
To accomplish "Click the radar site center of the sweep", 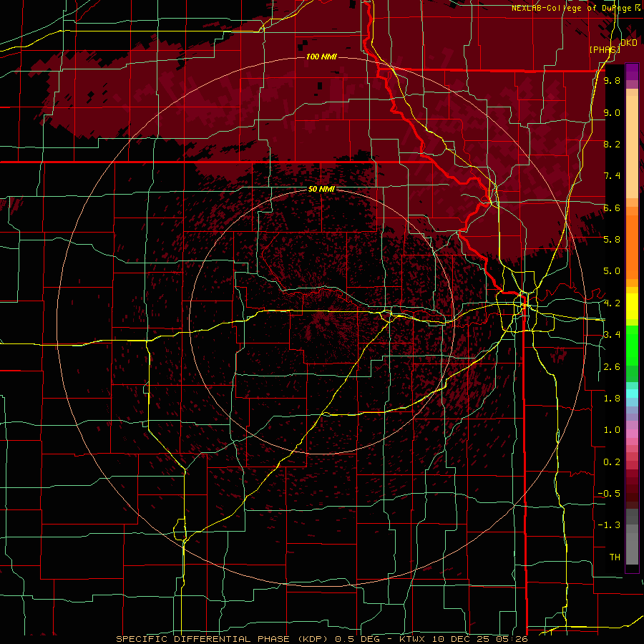I will click(321, 323).
